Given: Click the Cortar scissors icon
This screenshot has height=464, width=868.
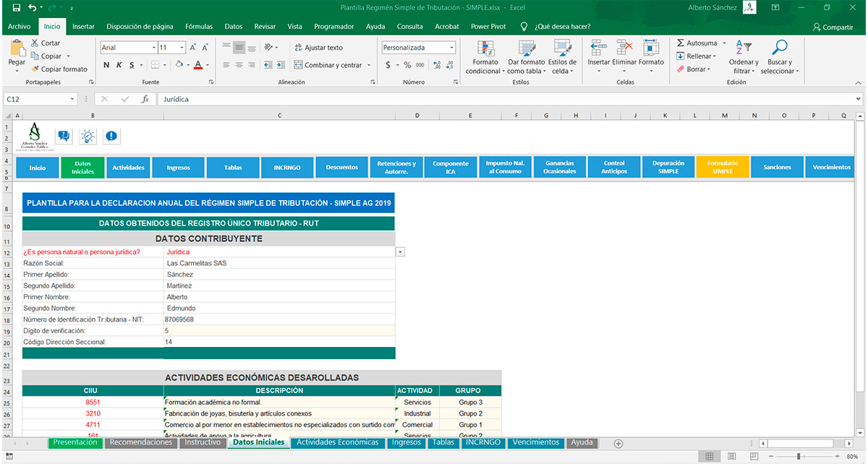Looking at the screenshot, I should coord(35,43).
